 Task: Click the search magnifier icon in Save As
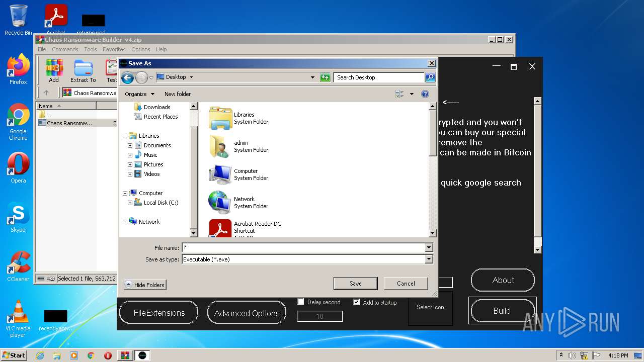point(430,77)
